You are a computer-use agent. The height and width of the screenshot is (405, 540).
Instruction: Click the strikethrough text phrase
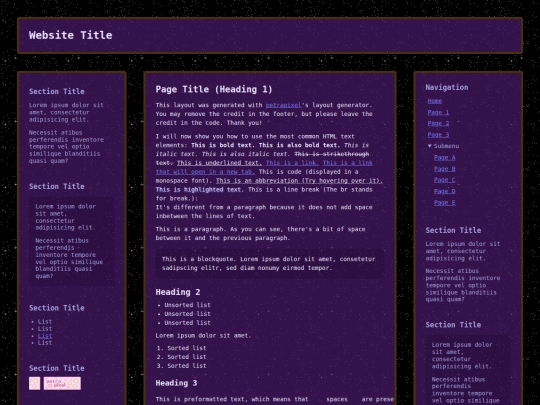pyautogui.click(x=332, y=154)
